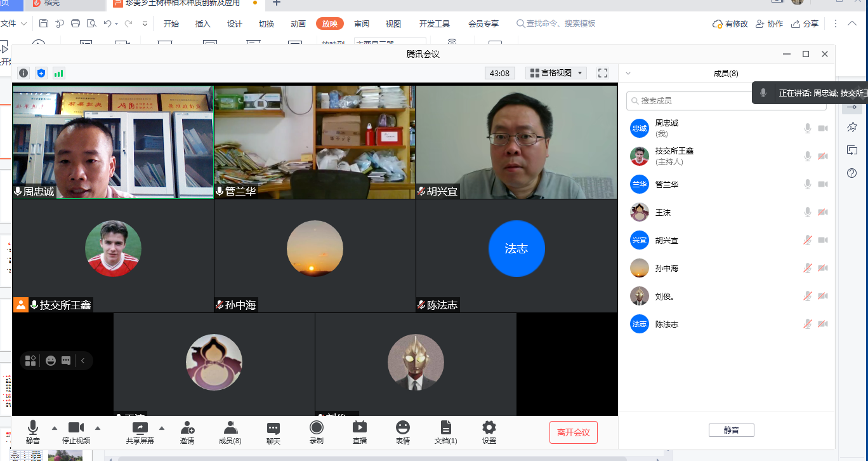Open new tab with plus in WPS
The image size is (868, 461).
pyautogui.click(x=276, y=3)
